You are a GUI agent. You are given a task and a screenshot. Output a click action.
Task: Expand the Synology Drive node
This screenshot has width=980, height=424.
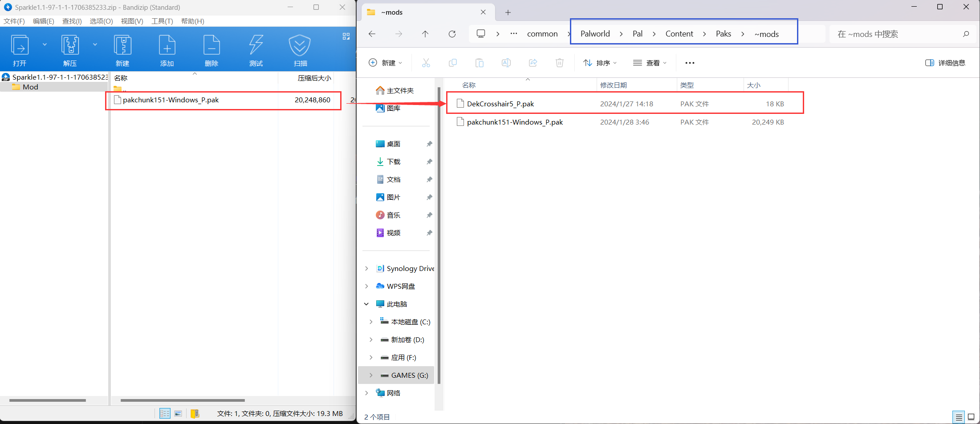pos(366,268)
